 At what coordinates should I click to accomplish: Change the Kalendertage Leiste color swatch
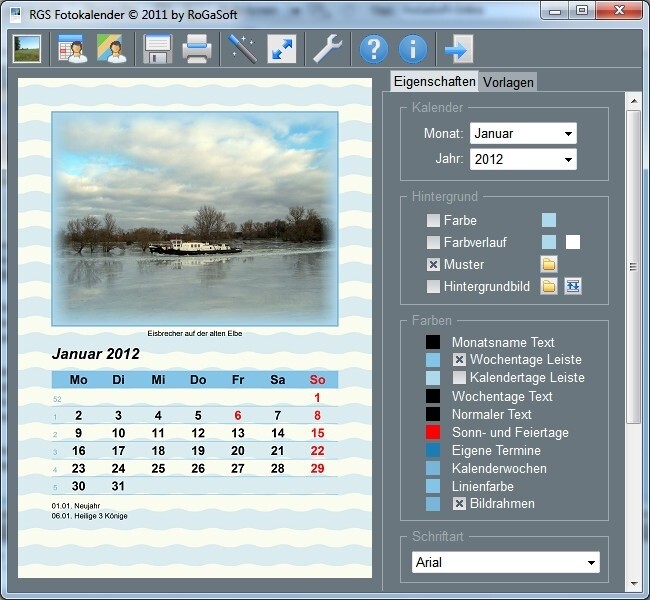click(x=433, y=377)
